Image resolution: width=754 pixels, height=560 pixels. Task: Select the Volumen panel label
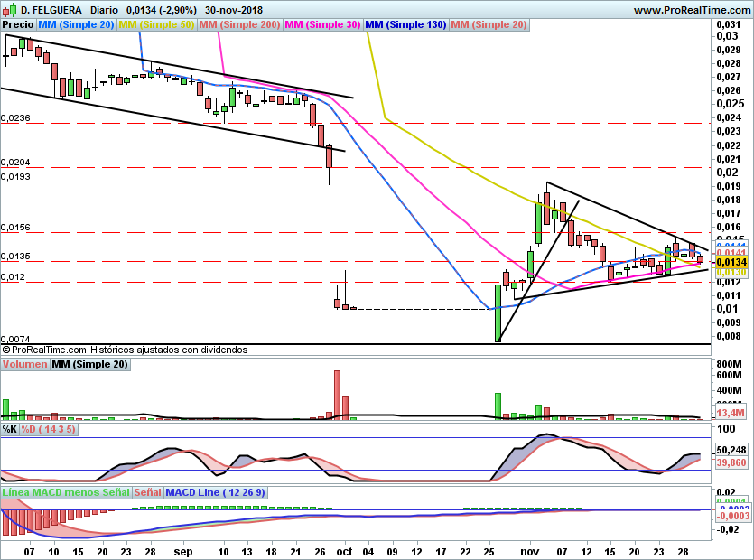pyautogui.click(x=24, y=364)
